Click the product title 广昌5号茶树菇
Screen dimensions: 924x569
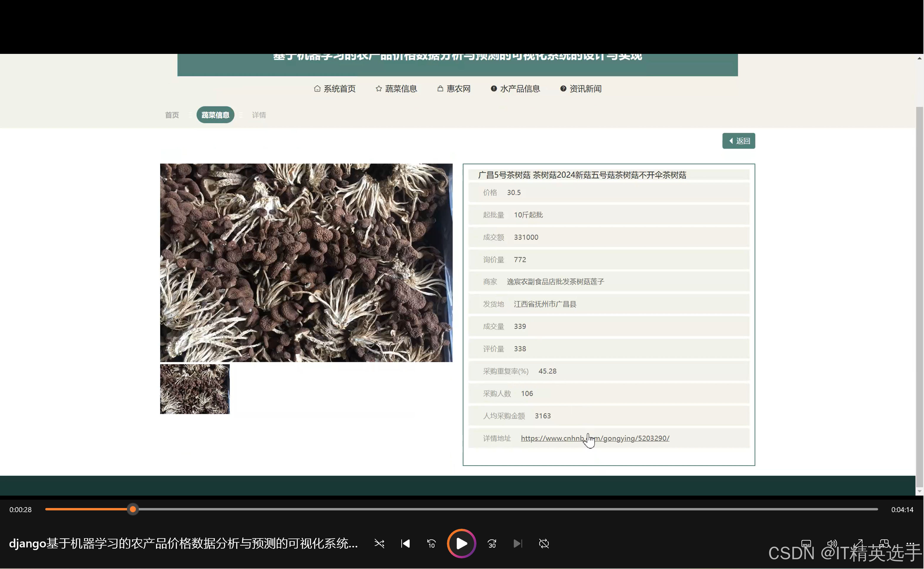(582, 175)
